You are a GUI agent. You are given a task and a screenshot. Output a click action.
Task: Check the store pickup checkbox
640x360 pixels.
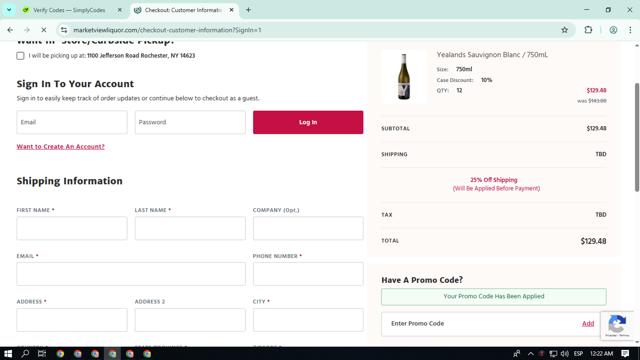[20, 56]
